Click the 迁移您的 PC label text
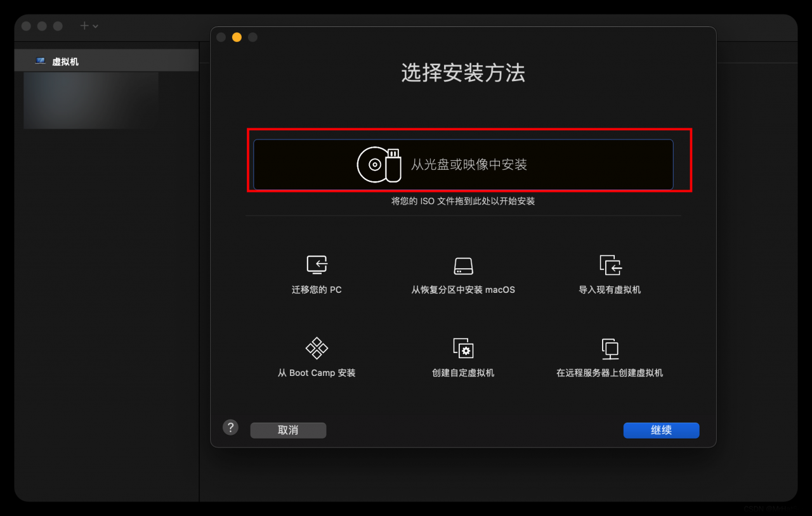Image resolution: width=812 pixels, height=516 pixels. coord(316,290)
